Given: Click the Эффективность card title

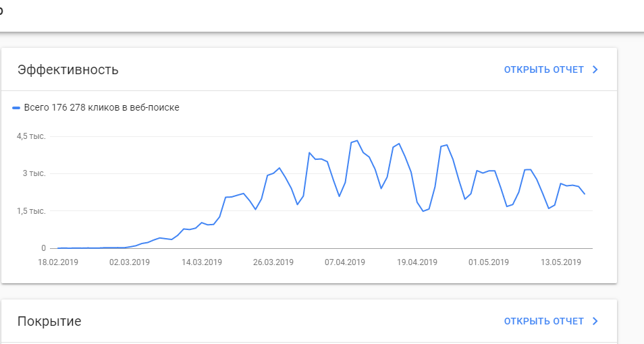Looking at the screenshot, I should (68, 69).
